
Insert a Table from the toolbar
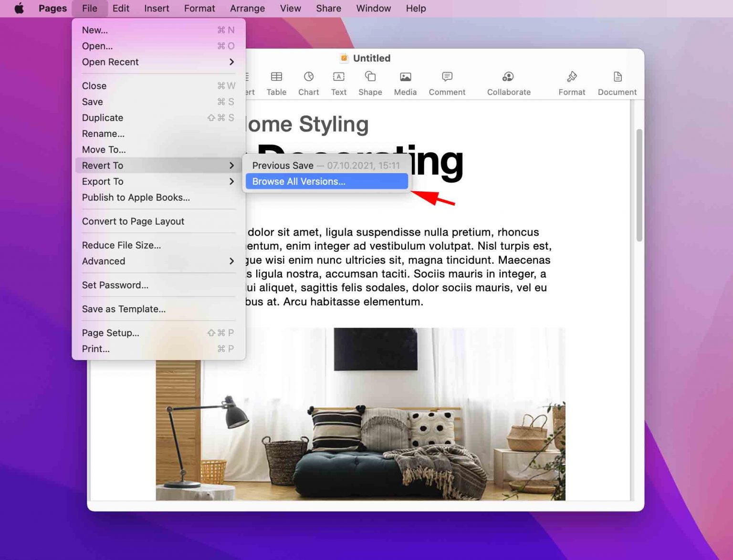coord(276,81)
